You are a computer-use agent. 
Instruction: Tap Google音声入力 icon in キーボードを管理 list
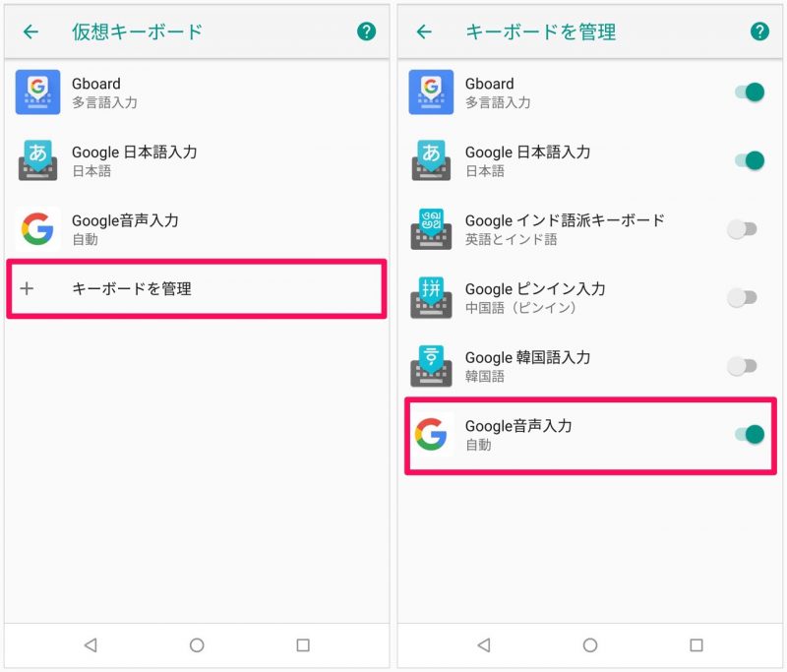pyautogui.click(x=431, y=434)
